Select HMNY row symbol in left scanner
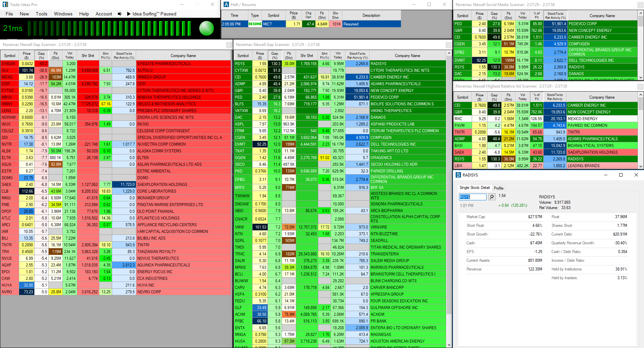Viewport: 644px width, 348px height. pyautogui.click(x=7, y=104)
